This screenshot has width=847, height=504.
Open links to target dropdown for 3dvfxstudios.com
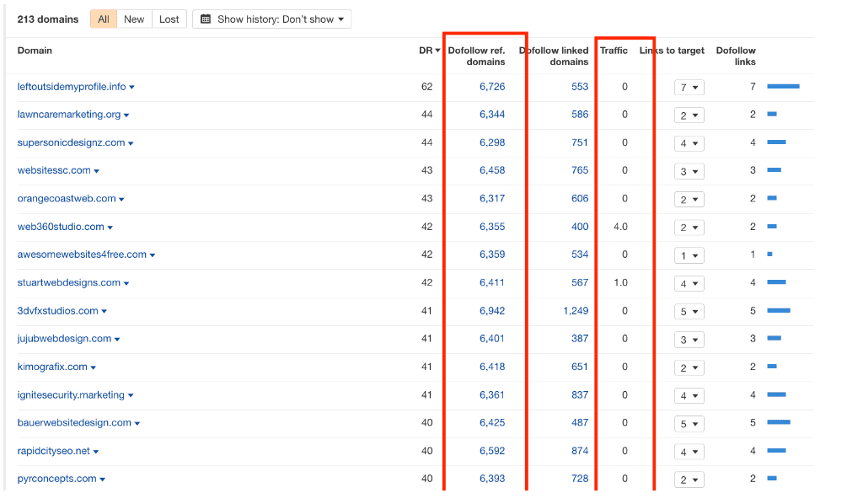point(689,312)
